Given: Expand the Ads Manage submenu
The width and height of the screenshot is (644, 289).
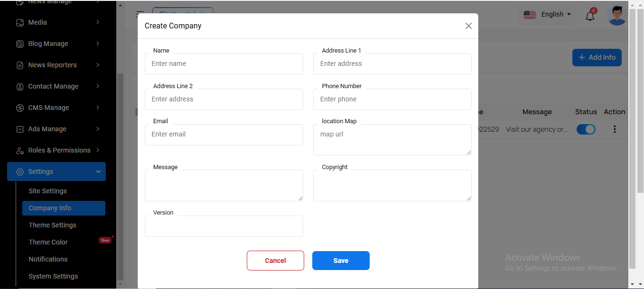Looking at the screenshot, I should tap(98, 129).
